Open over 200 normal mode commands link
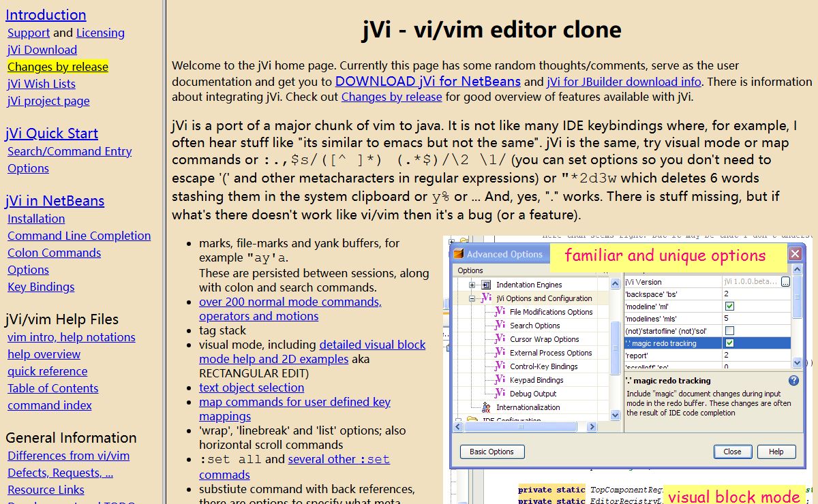This screenshot has height=504, width=818. click(290, 309)
